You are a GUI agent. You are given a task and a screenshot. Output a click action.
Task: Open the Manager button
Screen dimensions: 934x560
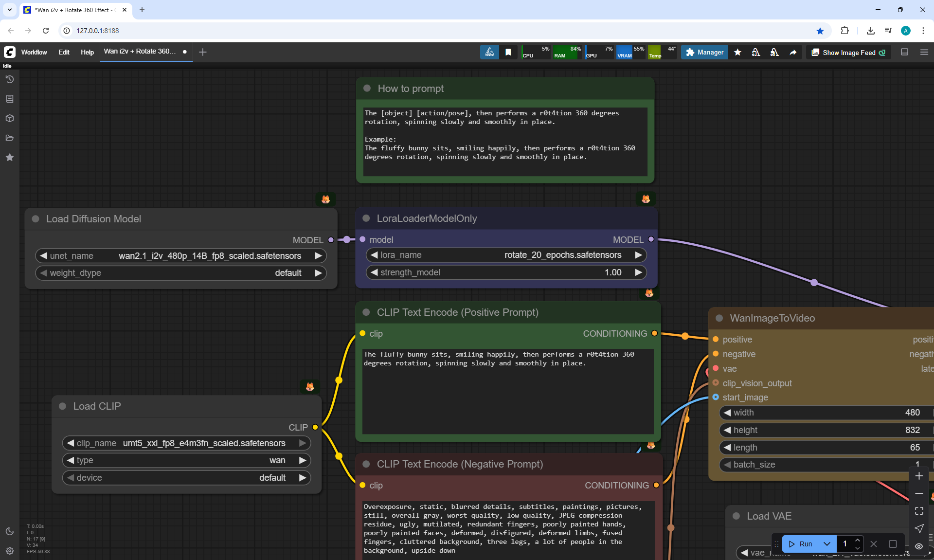(x=704, y=53)
